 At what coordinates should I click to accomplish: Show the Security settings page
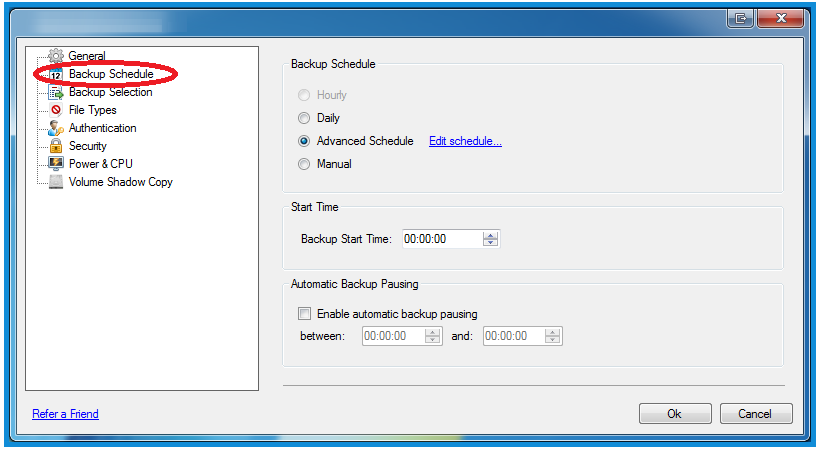pyautogui.click(x=88, y=146)
